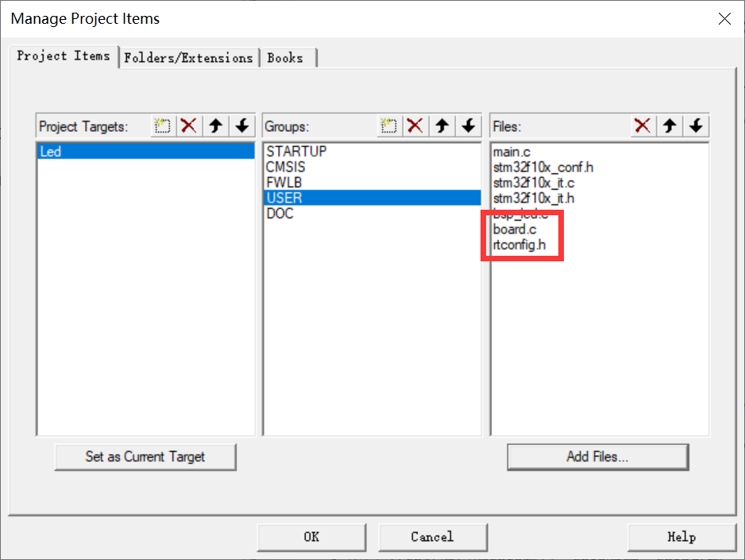The width and height of the screenshot is (745, 560).
Task: Move project target up
Action: (x=216, y=126)
